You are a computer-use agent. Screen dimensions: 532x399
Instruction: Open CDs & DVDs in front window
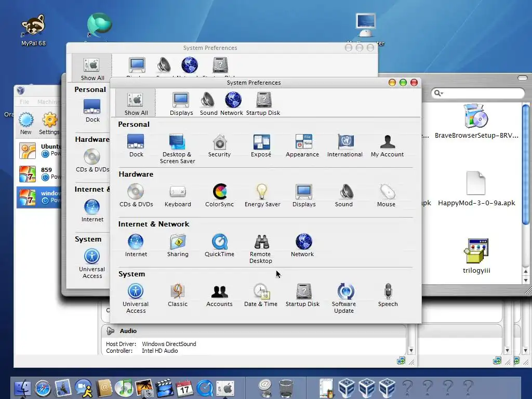pyautogui.click(x=136, y=195)
